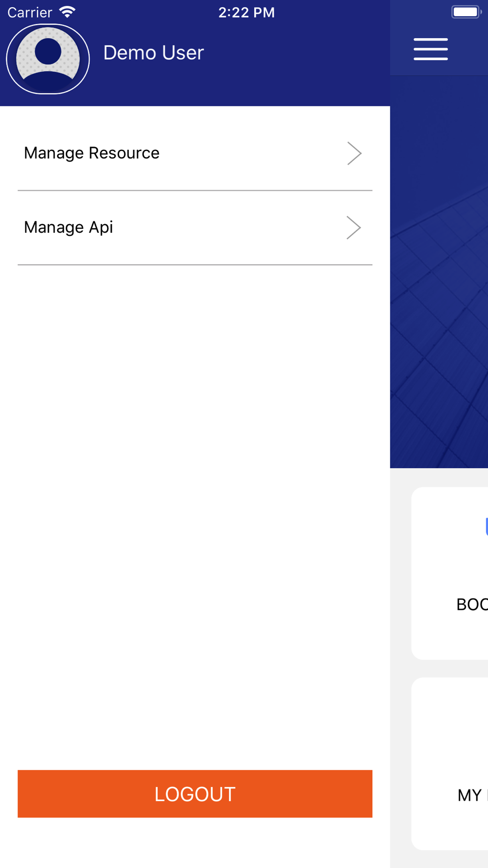Click the battery indicator icon

tap(466, 12)
